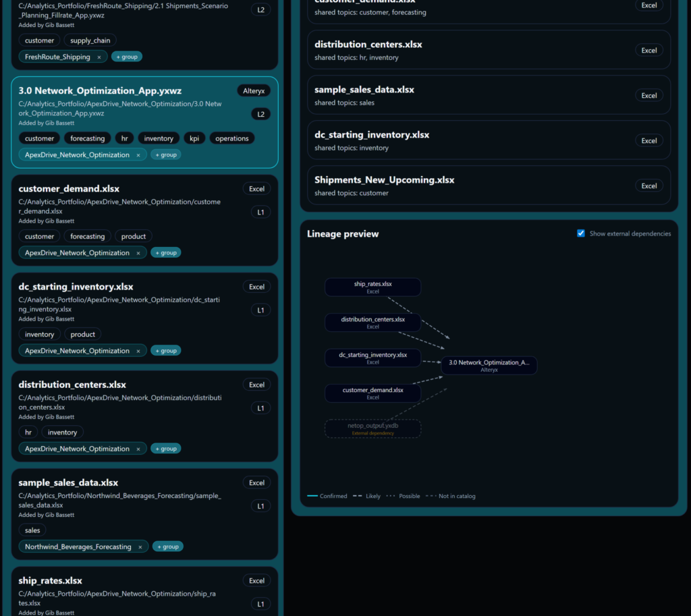Add group to sample_sales_data.xlsx card
Image resolution: width=691 pixels, height=616 pixels.
tap(168, 547)
